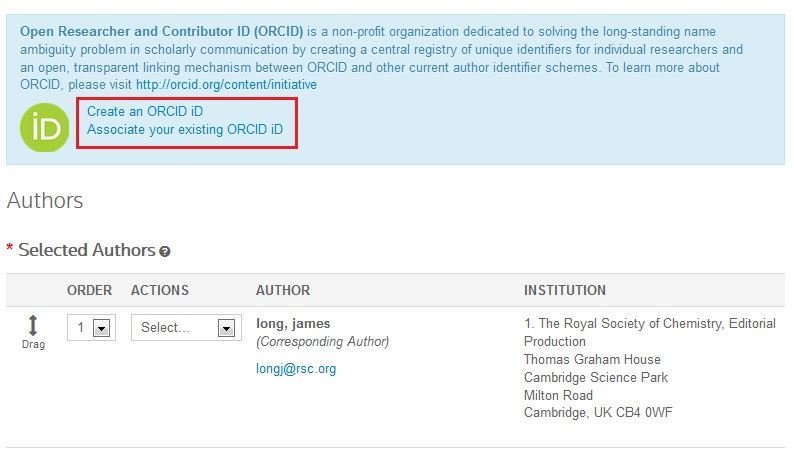
Task: Click the green ORCID iD logo
Action: pyautogui.click(x=45, y=128)
